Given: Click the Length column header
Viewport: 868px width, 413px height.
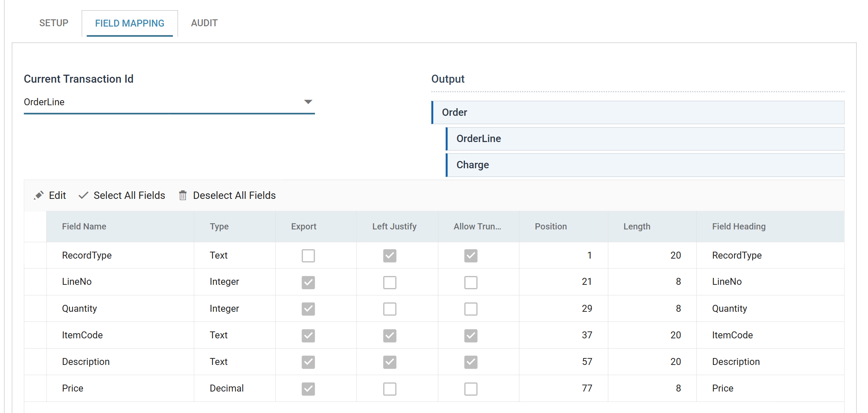Looking at the screenshot, I should tap(652, 227).
